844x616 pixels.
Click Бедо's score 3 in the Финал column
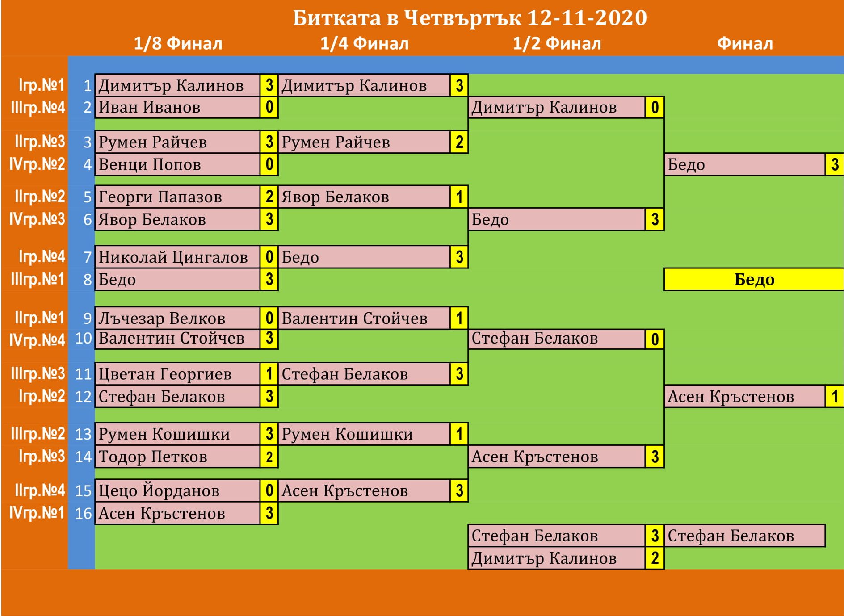point(834,165)
